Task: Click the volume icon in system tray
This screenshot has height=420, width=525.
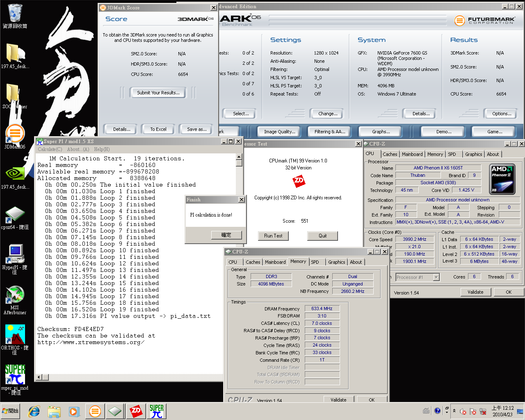Action: 463,411
